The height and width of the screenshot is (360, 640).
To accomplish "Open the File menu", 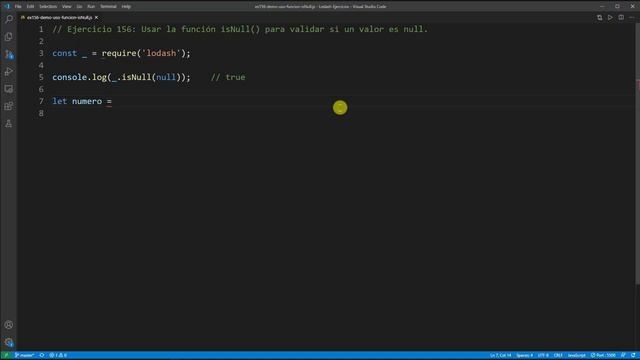I will pyautogui.click(x=18, y=7).
